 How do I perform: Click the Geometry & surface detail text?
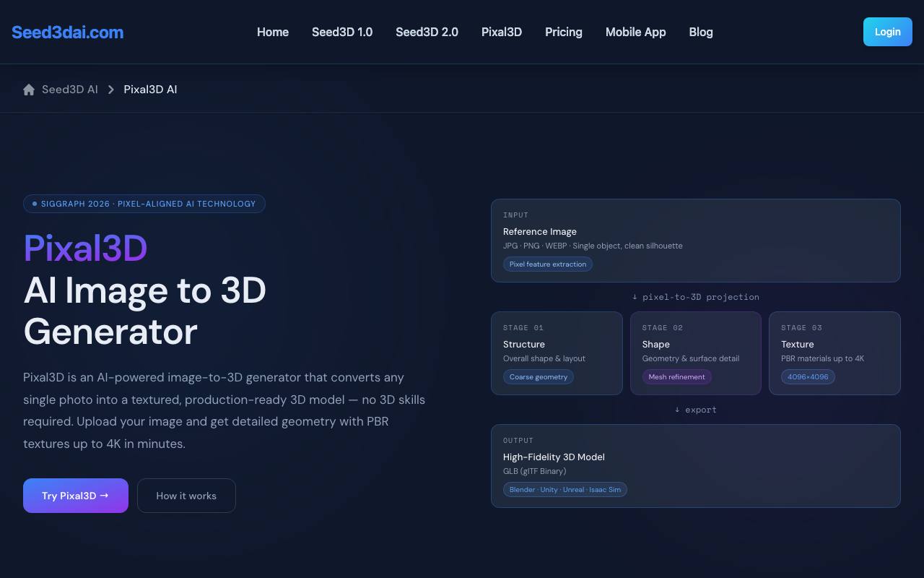[x=691, y=358]
